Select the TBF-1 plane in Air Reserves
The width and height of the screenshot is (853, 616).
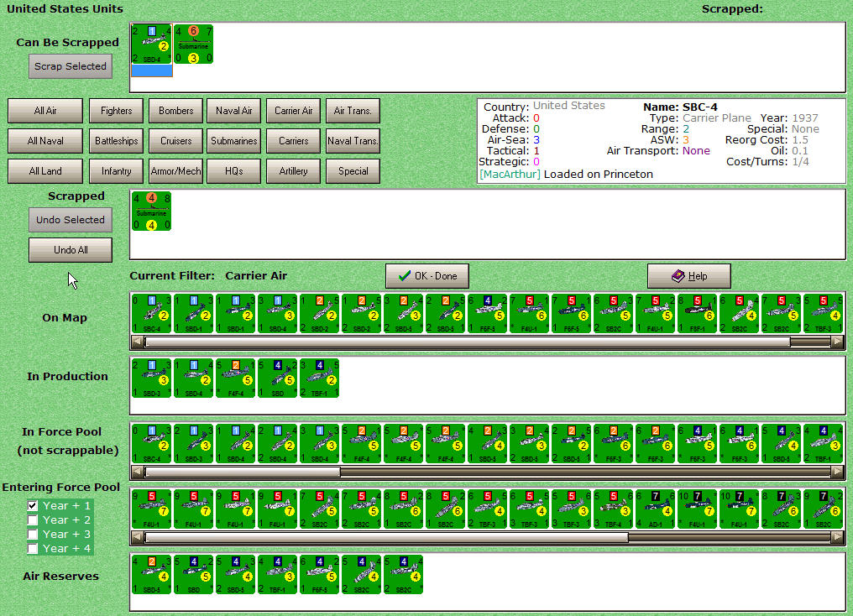(x=277, y=575)
